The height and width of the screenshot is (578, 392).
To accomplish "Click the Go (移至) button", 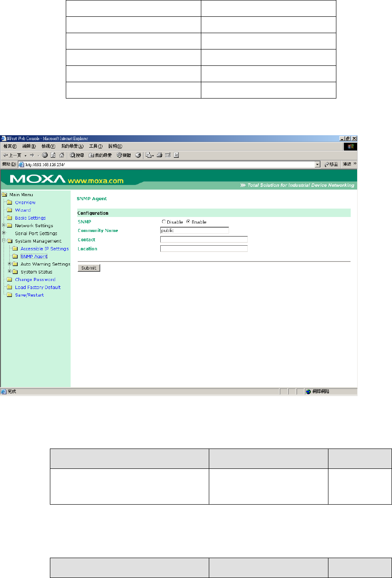I will click(331, 164).
